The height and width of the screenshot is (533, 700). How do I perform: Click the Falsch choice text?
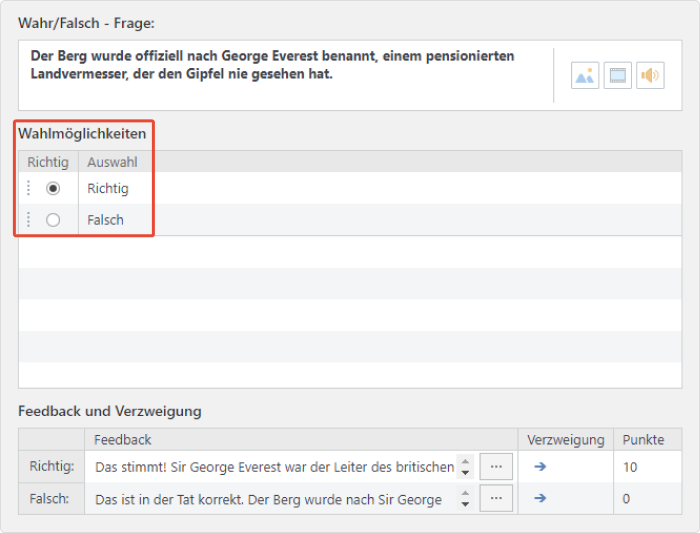tap(105, 220)
